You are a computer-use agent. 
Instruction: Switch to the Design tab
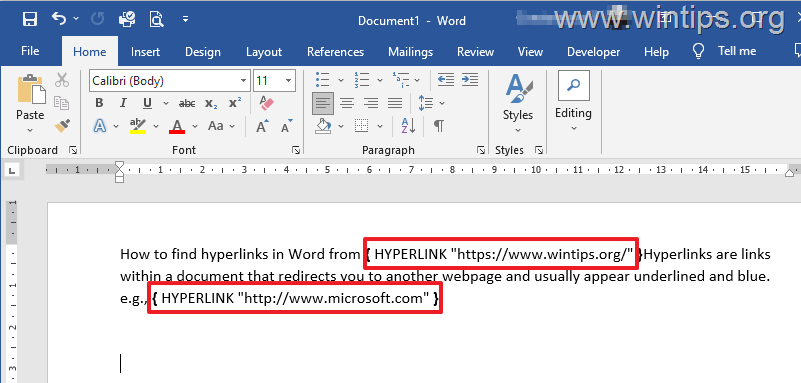(x=203, y=52)
